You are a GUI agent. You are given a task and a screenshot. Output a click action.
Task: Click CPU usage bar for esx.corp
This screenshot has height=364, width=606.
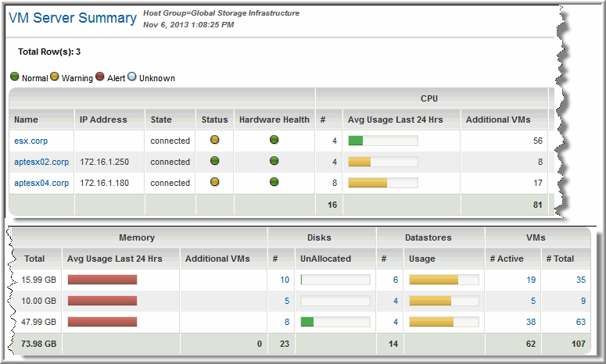click(382, 141)
